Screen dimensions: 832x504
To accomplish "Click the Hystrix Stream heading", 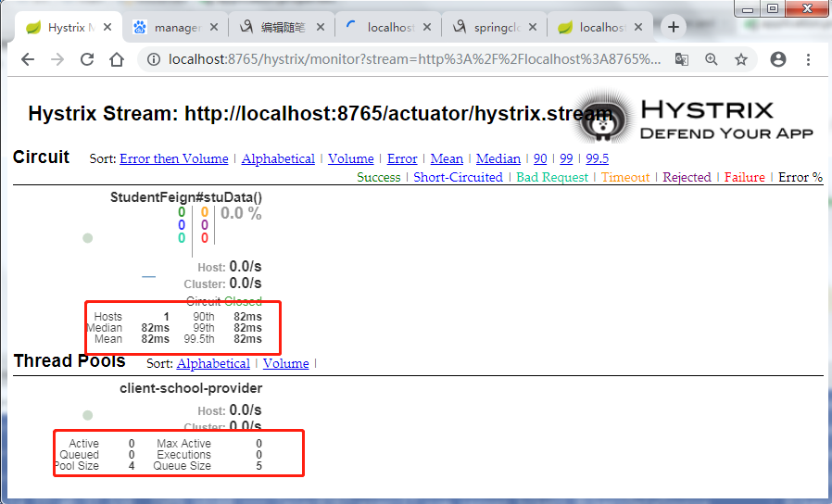I will click(321, 114).
